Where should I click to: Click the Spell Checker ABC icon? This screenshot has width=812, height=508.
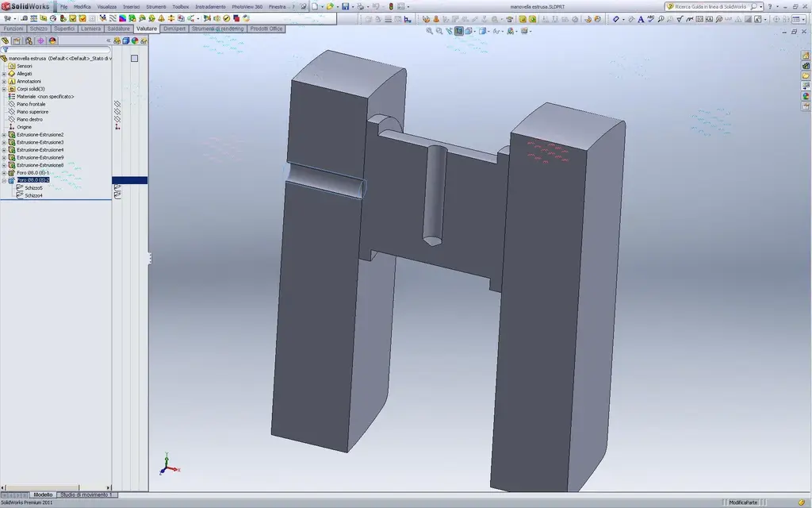pyautogui.click(x=650, y=19)
